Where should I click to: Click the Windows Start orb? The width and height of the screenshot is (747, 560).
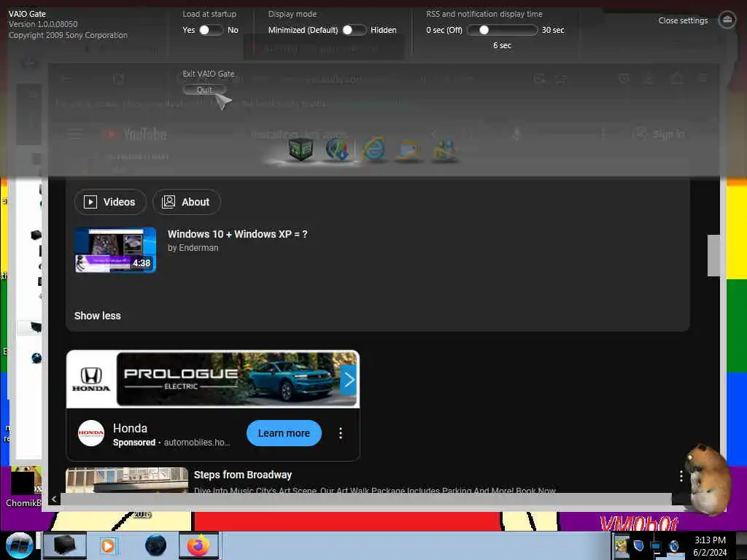coord(19,545)
